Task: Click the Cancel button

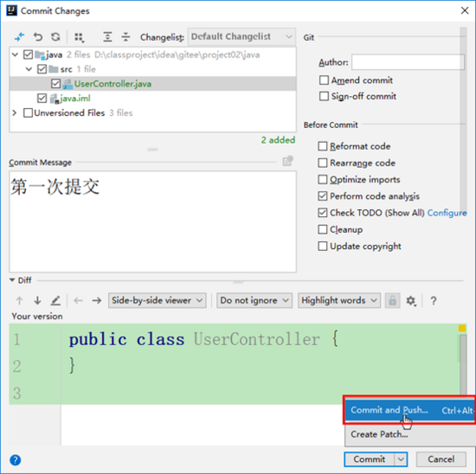Action: point(441,459)
